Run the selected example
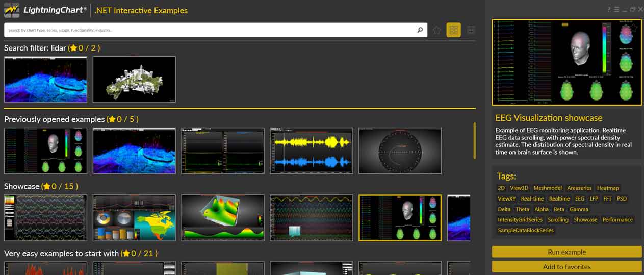644x275 pixels. point(566,252)
